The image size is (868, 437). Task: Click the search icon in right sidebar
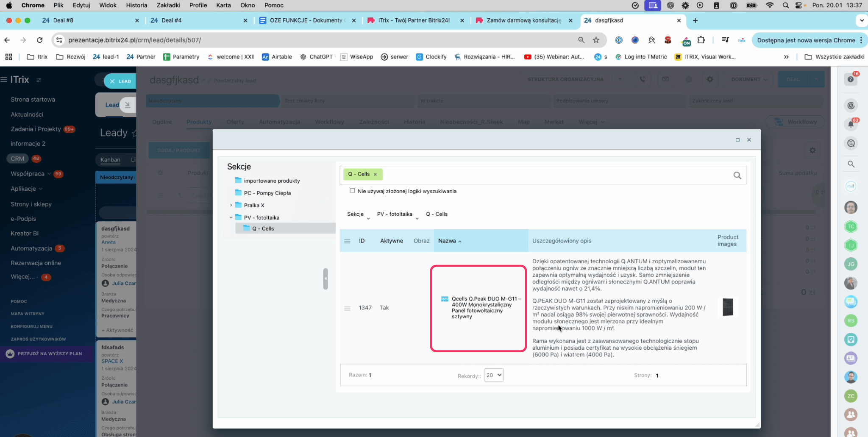(851, 164)
